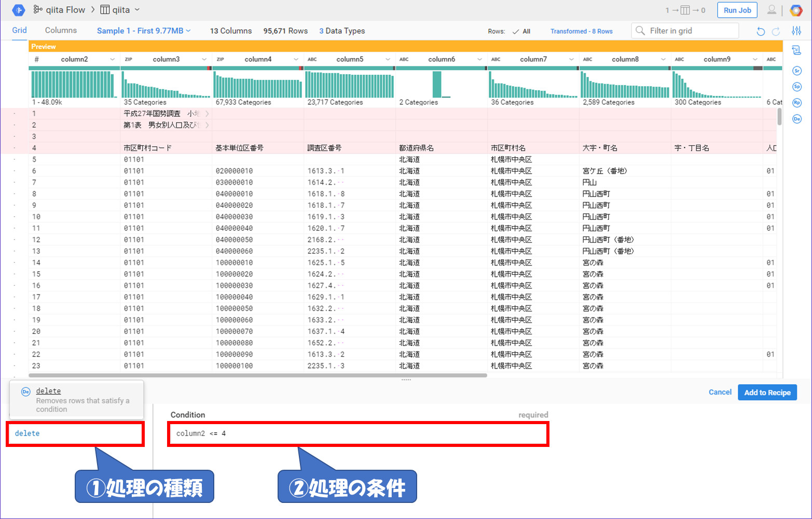Click the Filter in grid search field
The image size is (812, 519).
[685, 31]
